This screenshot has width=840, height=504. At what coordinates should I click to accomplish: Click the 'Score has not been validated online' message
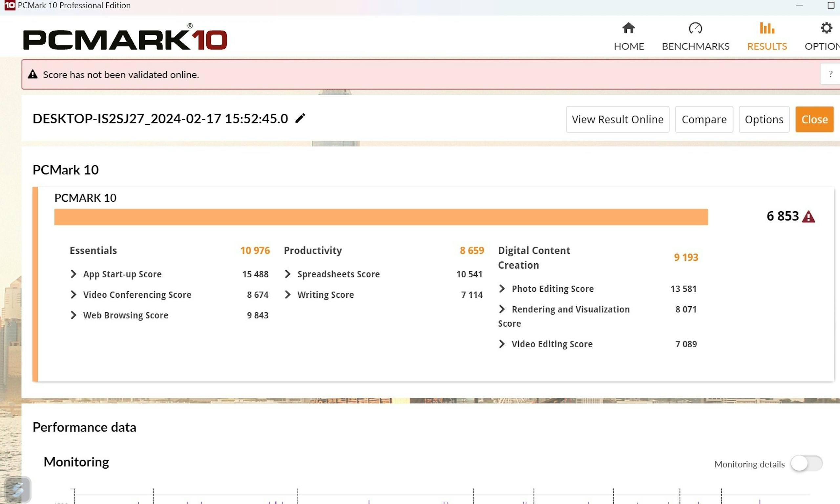(121, 74)
